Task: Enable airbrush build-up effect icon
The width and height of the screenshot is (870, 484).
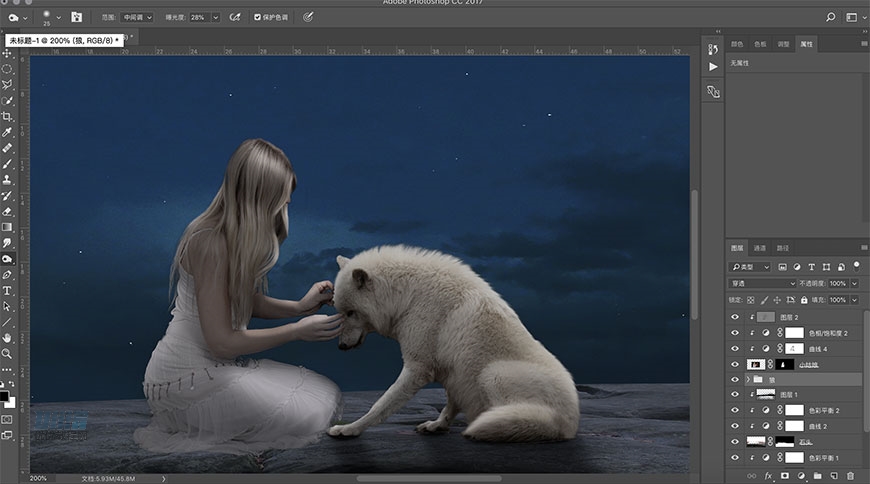Action: (235, 17)
